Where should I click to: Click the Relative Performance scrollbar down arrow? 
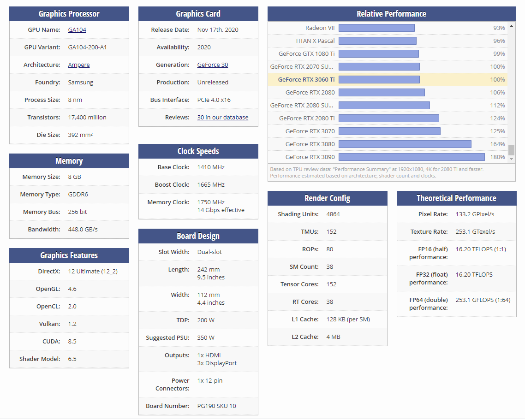[511, 160]
